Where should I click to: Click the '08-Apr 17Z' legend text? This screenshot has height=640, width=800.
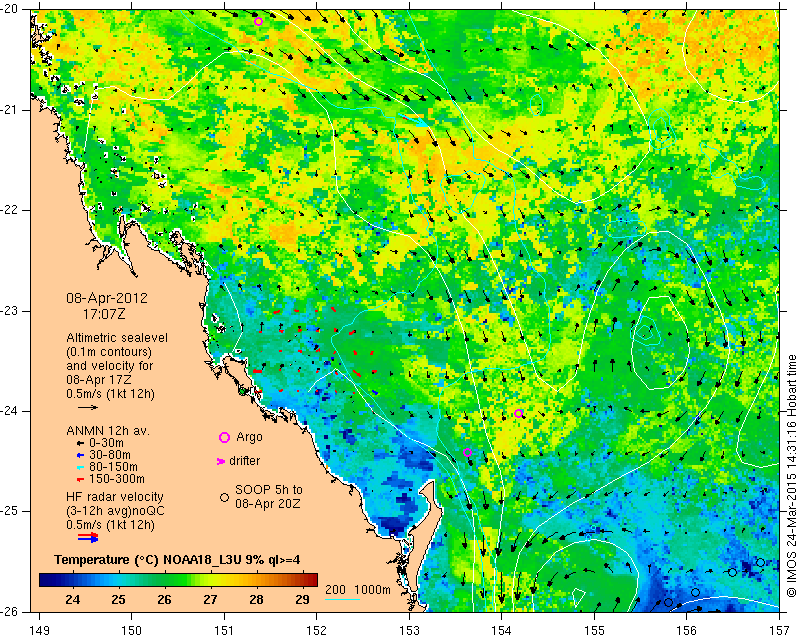coord(98,380)
